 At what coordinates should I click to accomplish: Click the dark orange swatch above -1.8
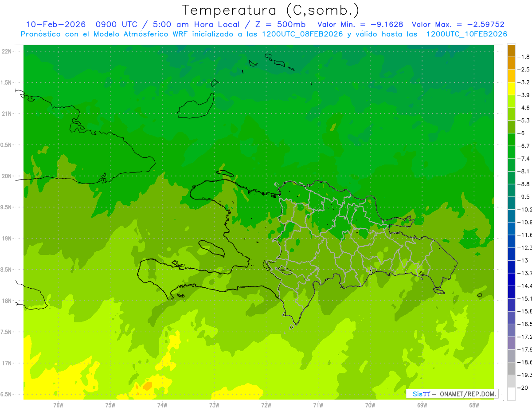click(511, 51)
